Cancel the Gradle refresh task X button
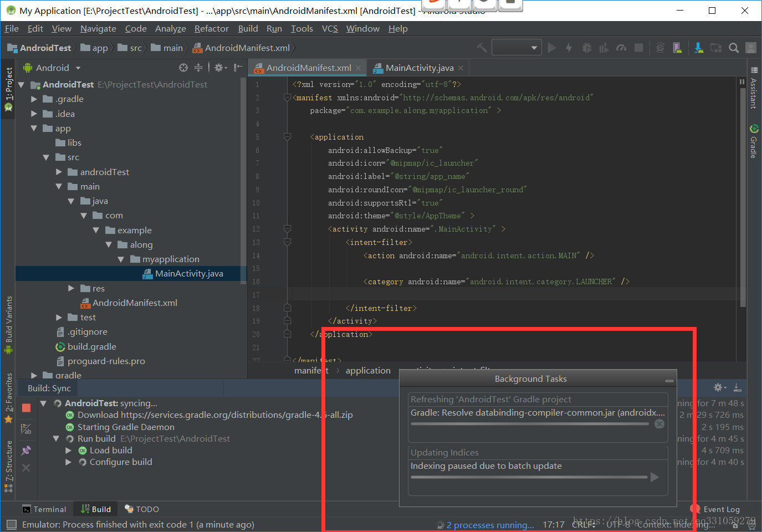Image resolution: width=762 pixels, height=532 pixels. coord(659,424)
